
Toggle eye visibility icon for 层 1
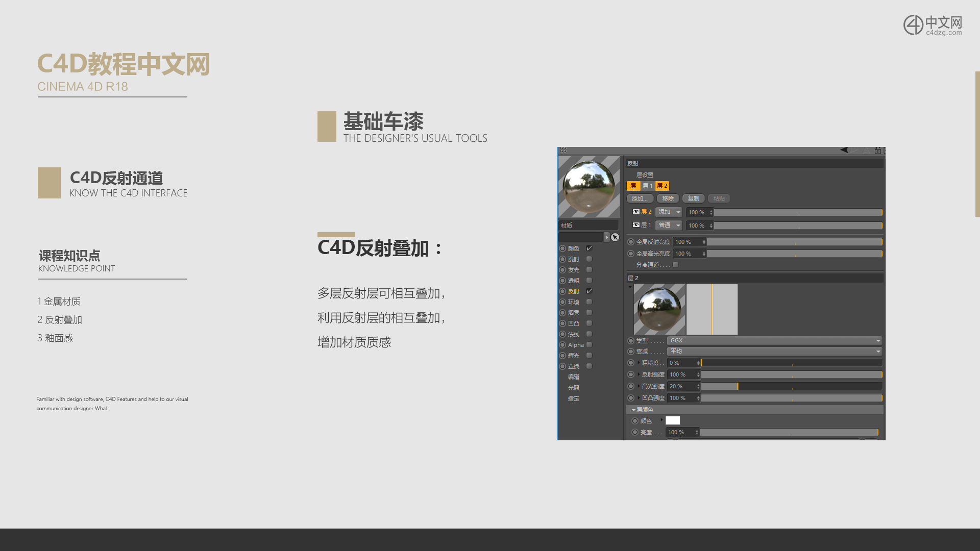pyautogui.click(x=636, y=225)
